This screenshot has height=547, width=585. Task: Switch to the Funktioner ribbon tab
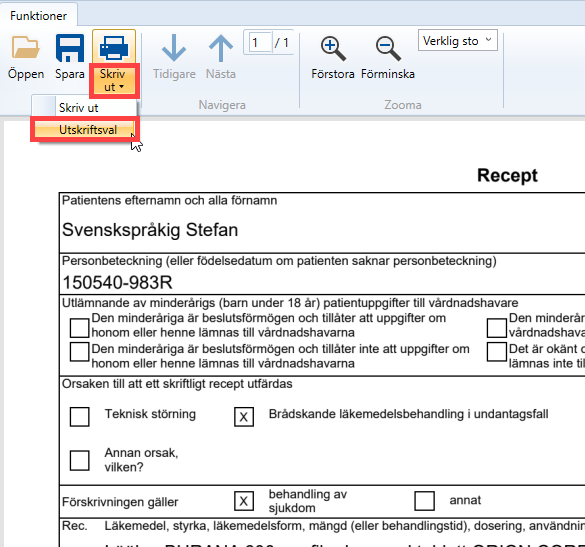[x=38, y=16]
